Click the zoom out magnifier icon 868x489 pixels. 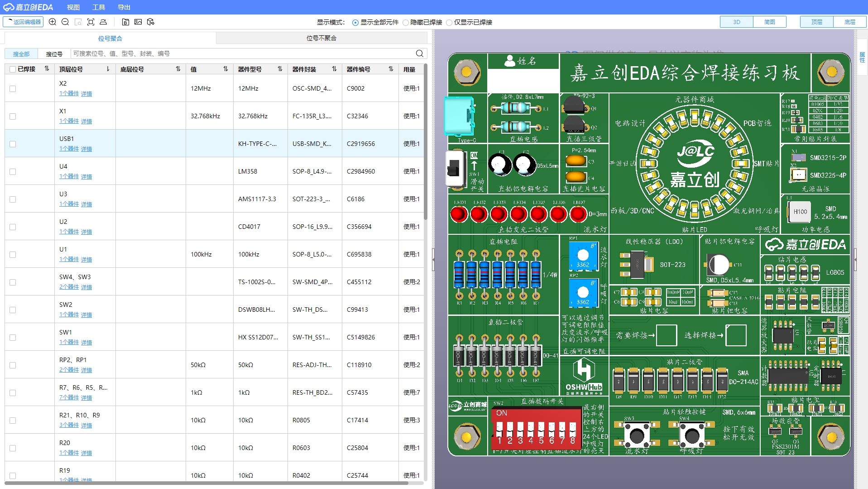pos(65,22)
